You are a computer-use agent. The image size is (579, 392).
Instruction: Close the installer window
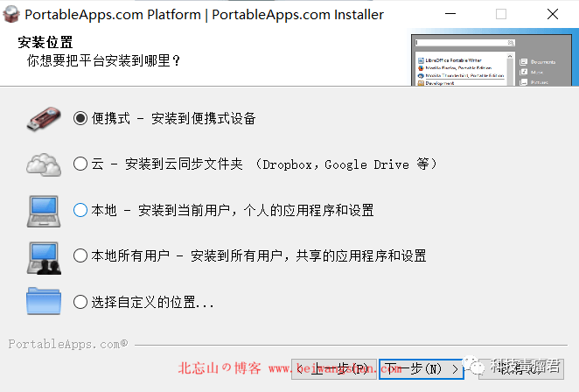[553, 14]
